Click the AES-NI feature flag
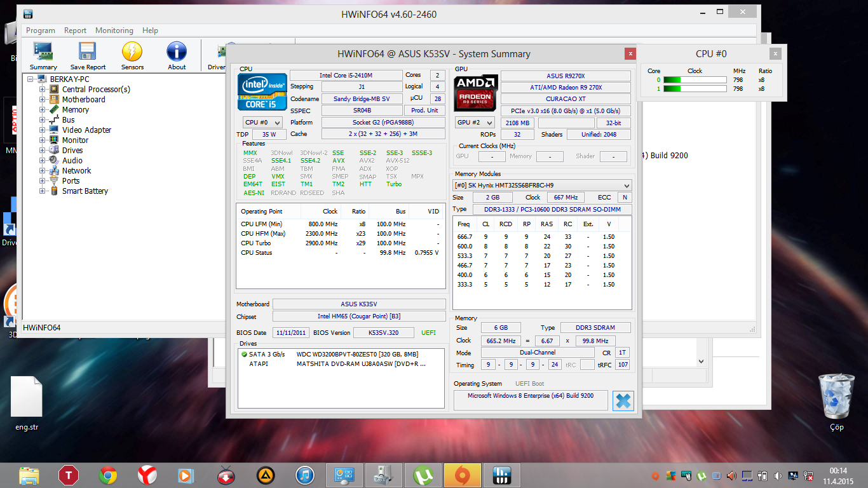The image size is (868, 488). pyautogui.click(x=254, y=193)
